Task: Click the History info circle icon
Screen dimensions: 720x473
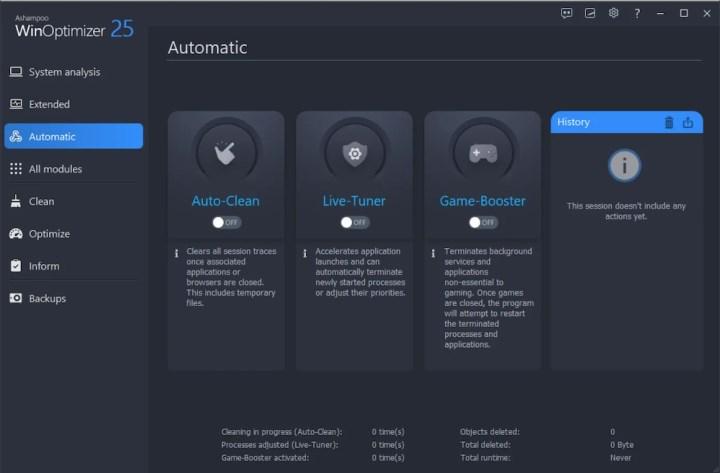Action: pos(624,166)
